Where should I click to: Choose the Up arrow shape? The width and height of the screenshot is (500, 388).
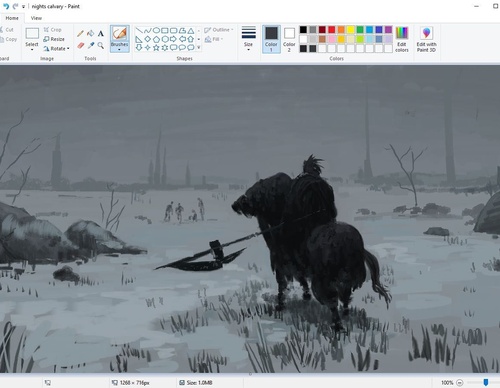191,39
